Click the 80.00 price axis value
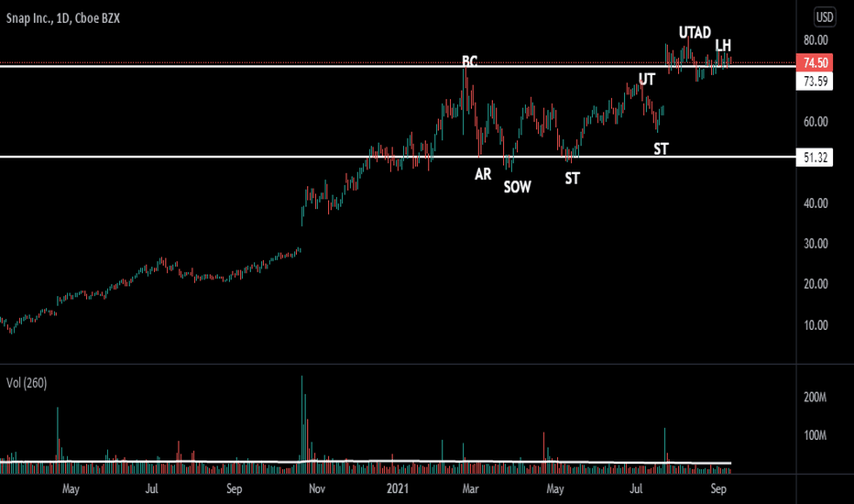The image size is (854, 504). 816,40
